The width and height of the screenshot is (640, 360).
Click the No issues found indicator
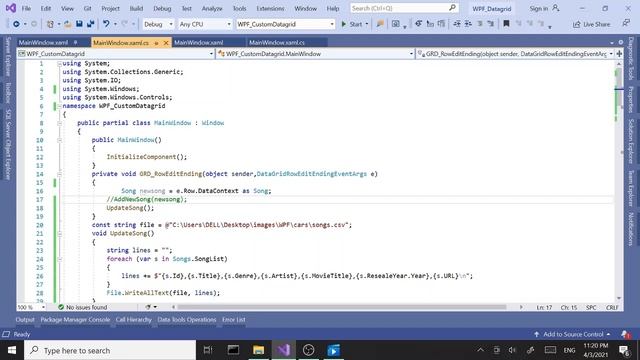pos(83,307)
